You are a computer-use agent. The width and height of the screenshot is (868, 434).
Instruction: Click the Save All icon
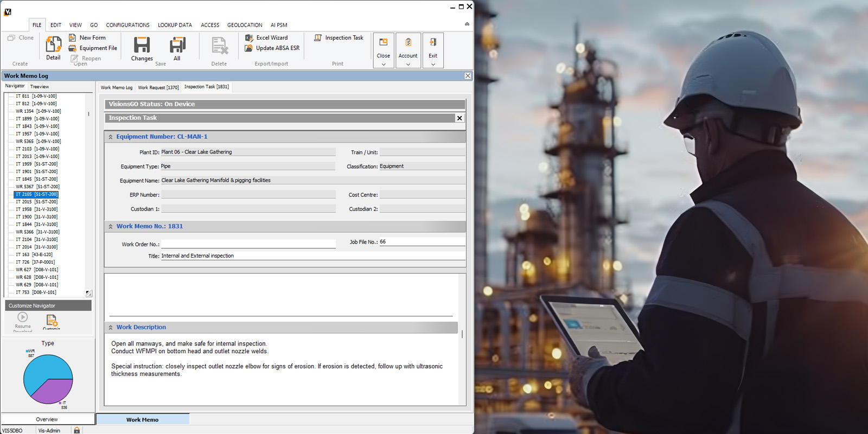click(x=177, y=45)
